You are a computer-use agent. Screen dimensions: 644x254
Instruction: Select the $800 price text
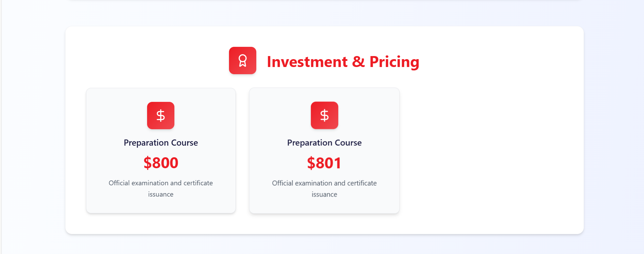tap(161, 163)
